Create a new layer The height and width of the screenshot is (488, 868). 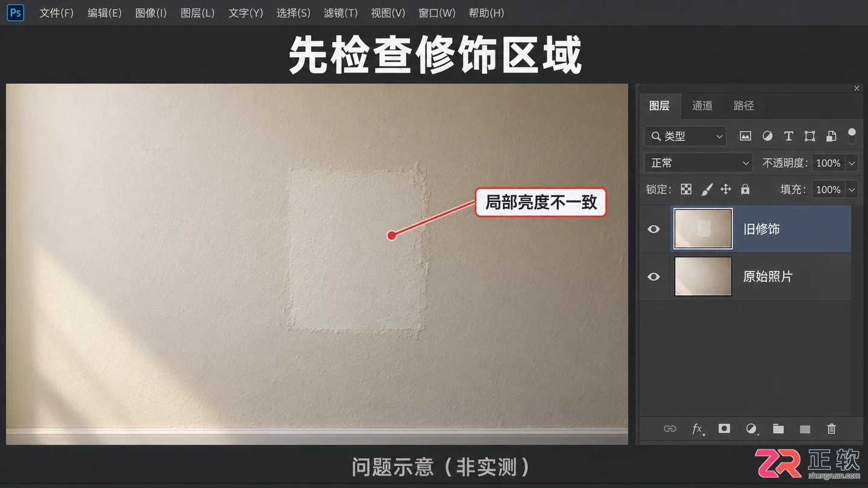point(805,429)
